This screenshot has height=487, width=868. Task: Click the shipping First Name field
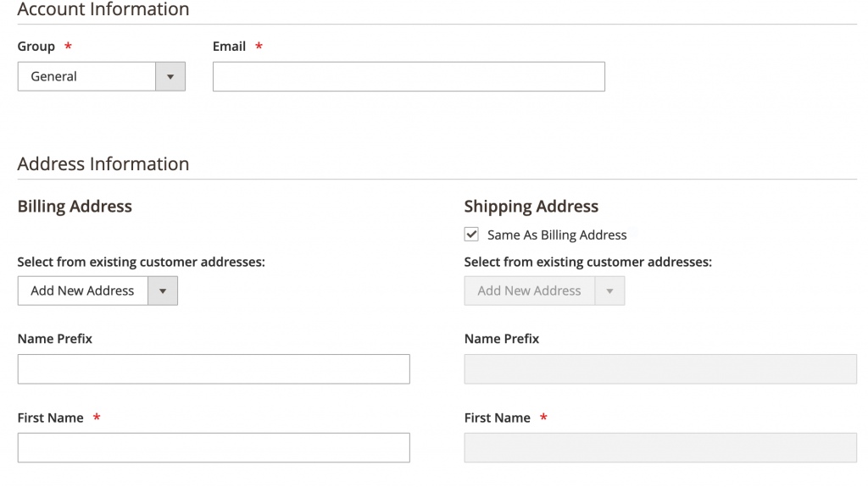[x=660, y=448]
